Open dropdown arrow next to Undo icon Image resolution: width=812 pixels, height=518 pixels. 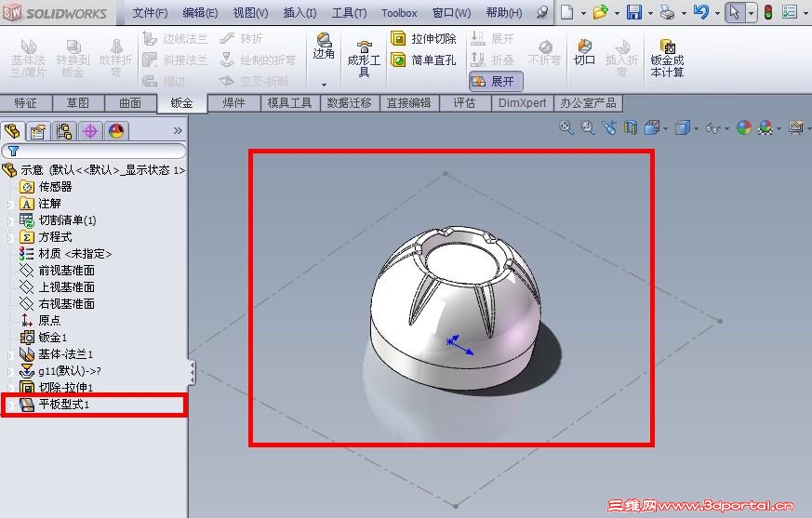click(x=718, y=13)
